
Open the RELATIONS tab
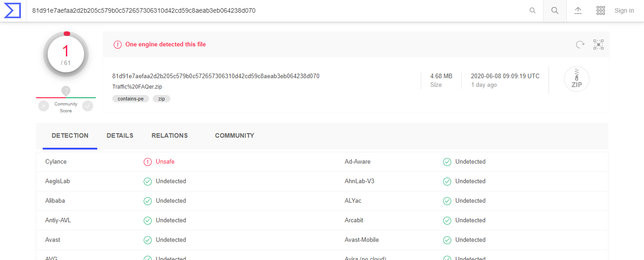tap(170, 135)
